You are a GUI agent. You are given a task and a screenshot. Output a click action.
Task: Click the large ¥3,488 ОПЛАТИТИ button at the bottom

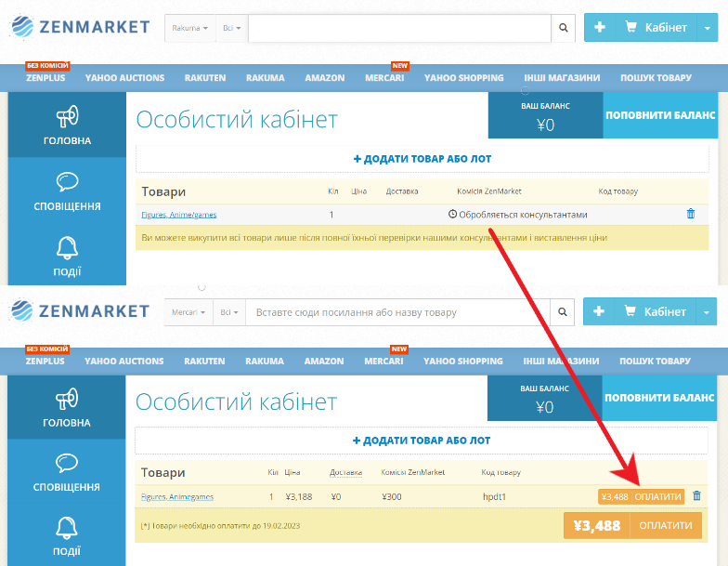[x=632, y=526]
